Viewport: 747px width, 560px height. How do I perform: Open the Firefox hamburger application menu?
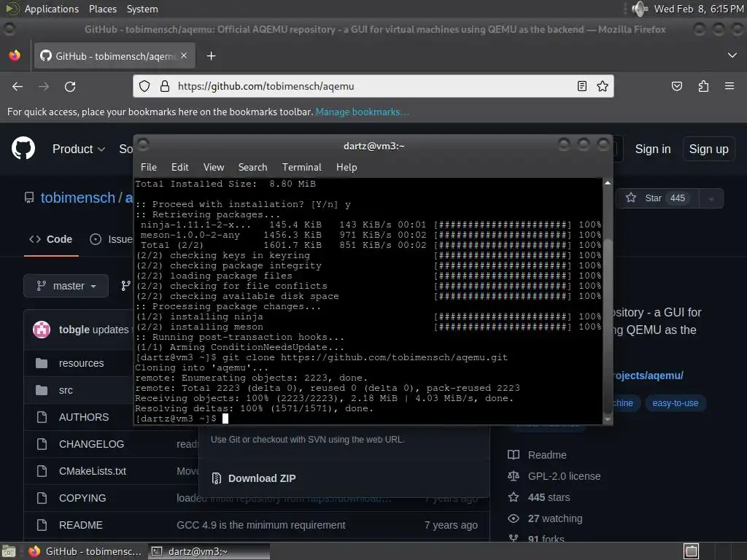(x=729, y=86)
